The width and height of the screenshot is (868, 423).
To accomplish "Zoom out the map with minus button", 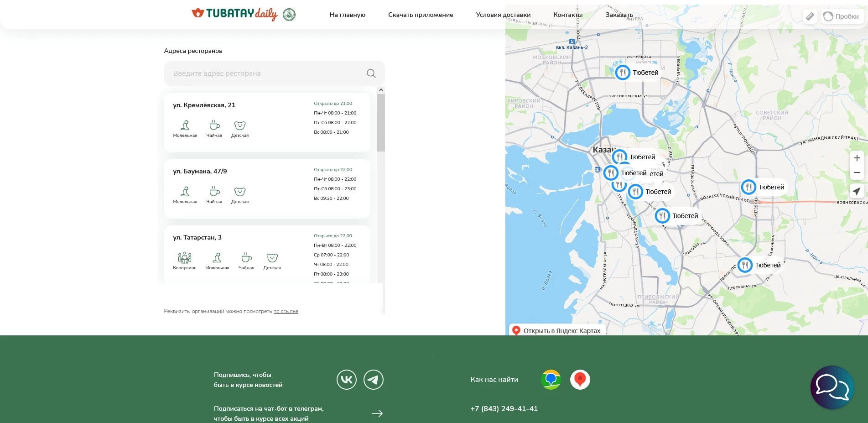I will pos(857,172).
